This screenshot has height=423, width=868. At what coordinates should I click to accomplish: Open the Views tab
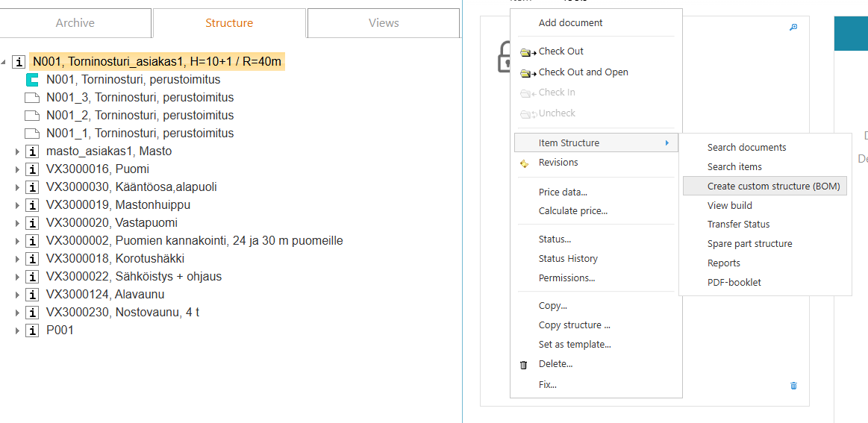tap(383, 23)
